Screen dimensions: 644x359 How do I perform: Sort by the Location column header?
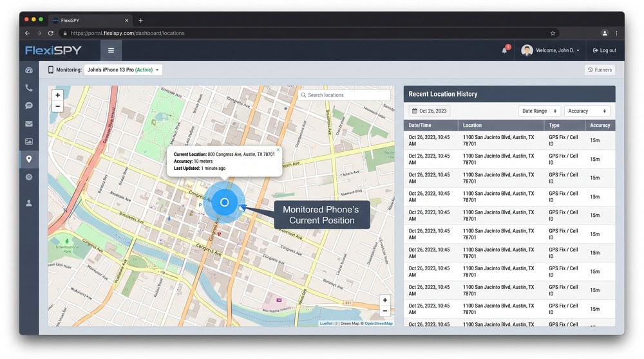[x=501, y=125]
